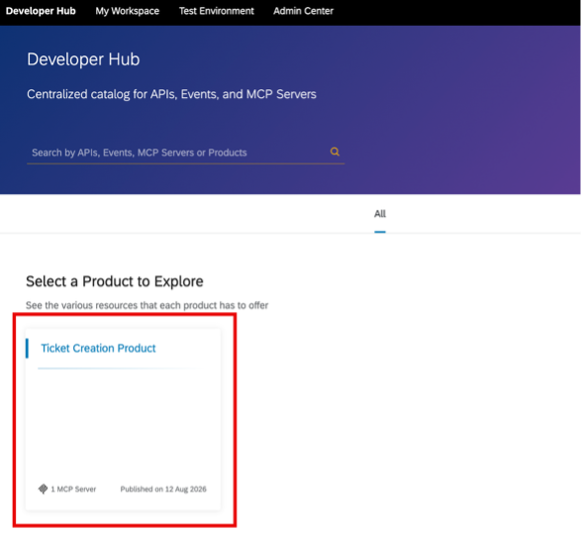Click the '1 MCP Server' label

[x=74, y=489]
